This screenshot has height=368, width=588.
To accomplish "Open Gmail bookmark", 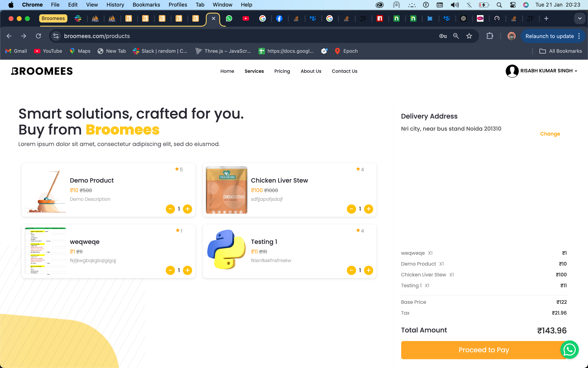I will 16,51.
